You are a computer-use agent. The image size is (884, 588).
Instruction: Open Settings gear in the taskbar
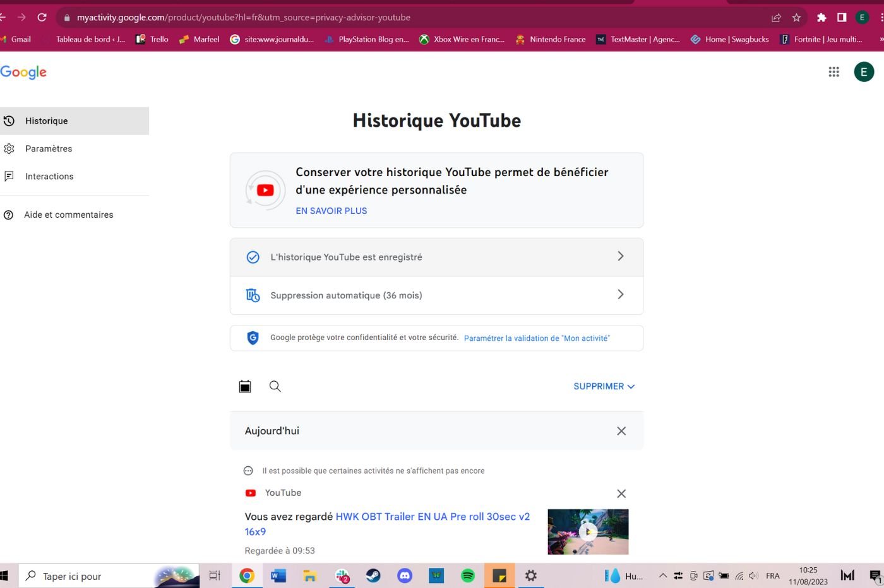531,575
